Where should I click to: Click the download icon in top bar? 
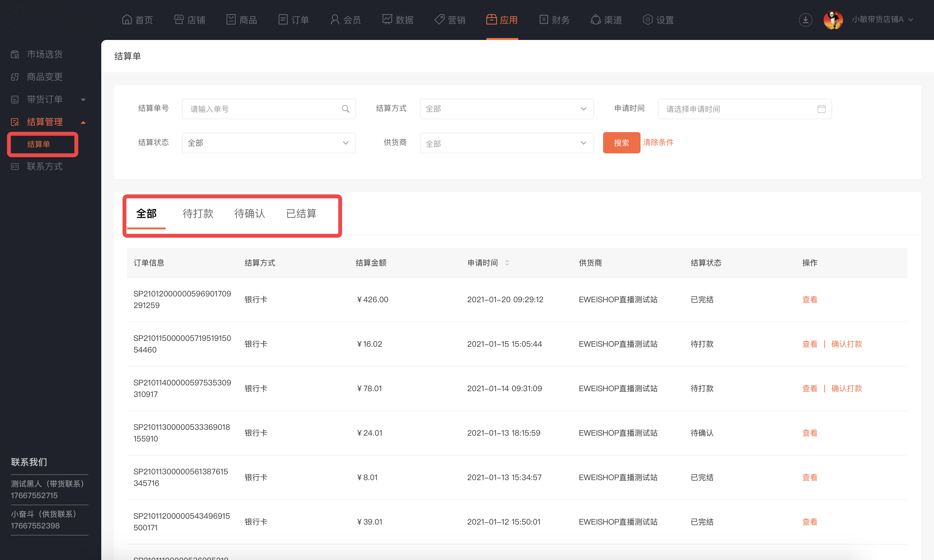tap(805, 20)
